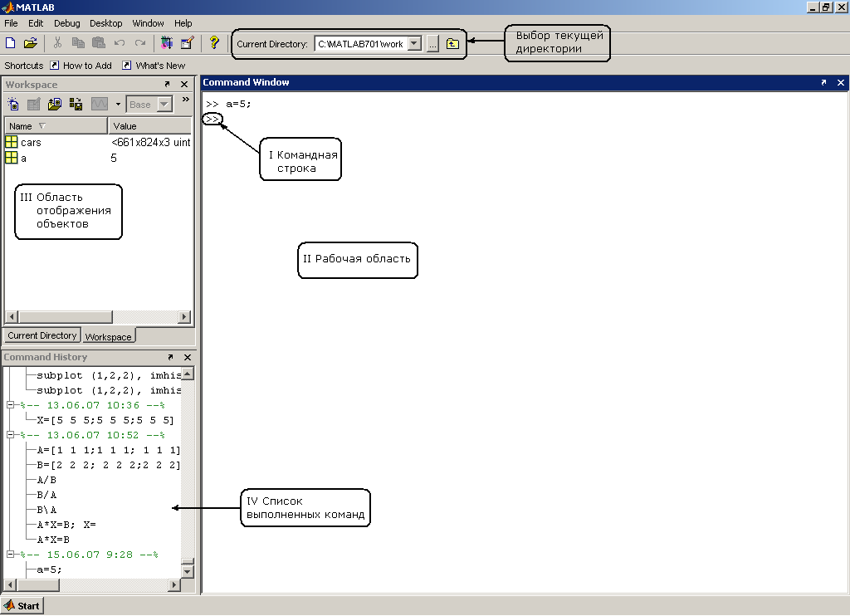Open the Edit menu
850x616 pixels.
coord(36,23)
